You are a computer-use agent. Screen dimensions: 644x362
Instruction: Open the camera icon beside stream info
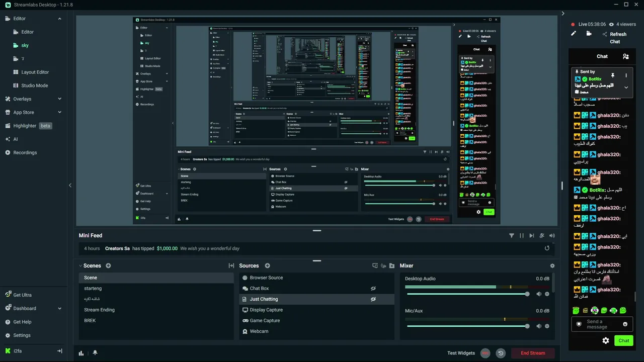click(x=589, y=34)
